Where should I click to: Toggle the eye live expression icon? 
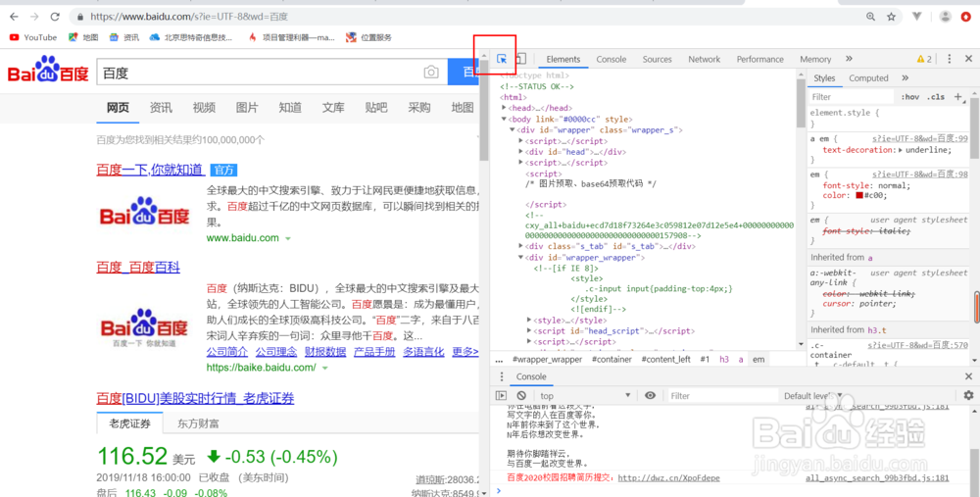[x=650, y=396]
